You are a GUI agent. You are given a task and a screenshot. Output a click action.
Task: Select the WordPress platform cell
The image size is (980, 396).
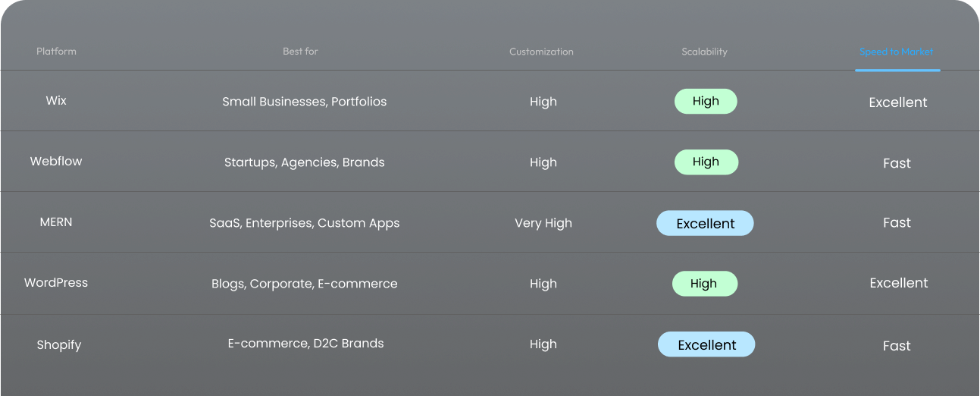pos(56,283)
